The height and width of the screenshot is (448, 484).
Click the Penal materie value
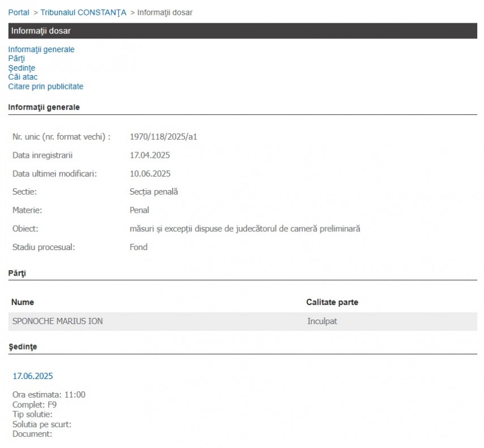139,210
